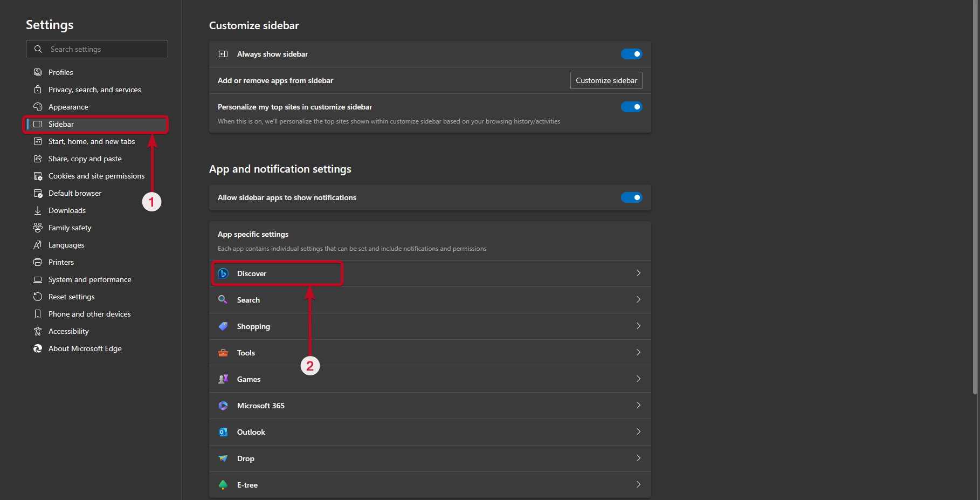Click the Customize sidebar button
Screen dimensions: 980x500
click(x=606, y=80)
